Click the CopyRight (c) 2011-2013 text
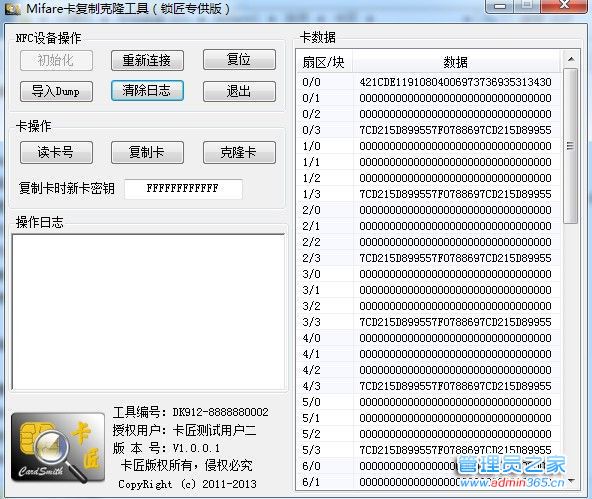Screen dimensions: 592x499 [187, 484]
